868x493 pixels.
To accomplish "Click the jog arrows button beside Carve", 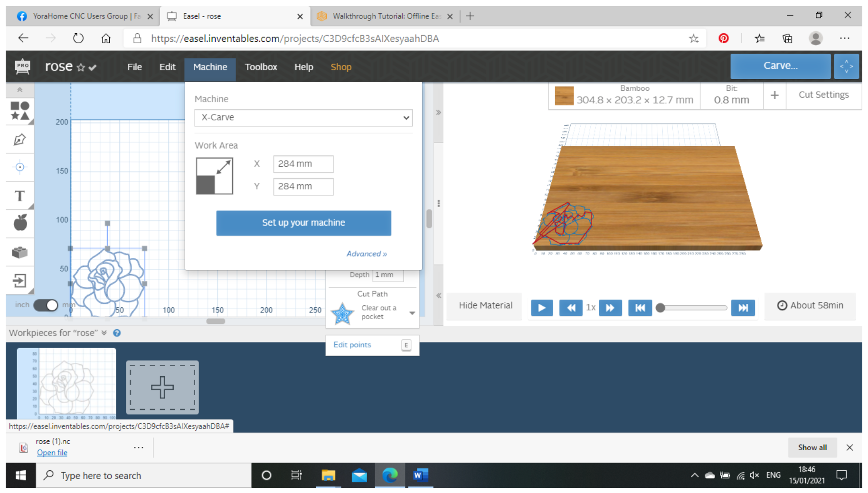I will coord(846,66).
